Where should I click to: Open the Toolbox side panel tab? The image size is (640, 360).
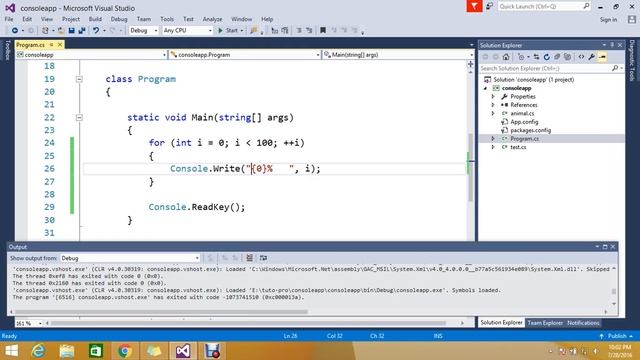(x=7, y=50)
